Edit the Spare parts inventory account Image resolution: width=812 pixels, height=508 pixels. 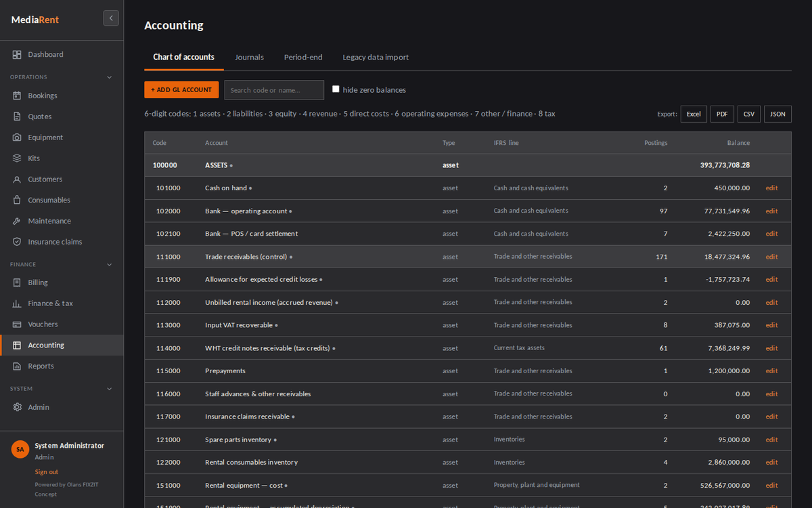pyautogui.click(x=771, y=440)
